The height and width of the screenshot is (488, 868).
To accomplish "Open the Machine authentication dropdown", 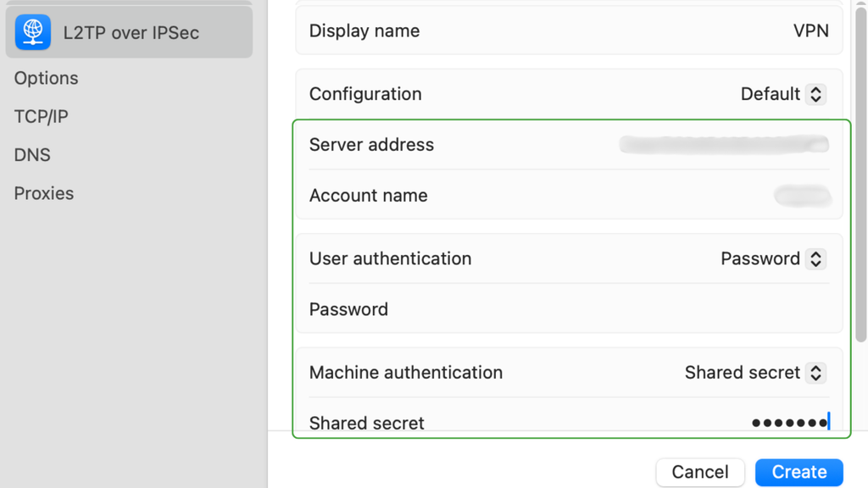I will tap(755, 373).
